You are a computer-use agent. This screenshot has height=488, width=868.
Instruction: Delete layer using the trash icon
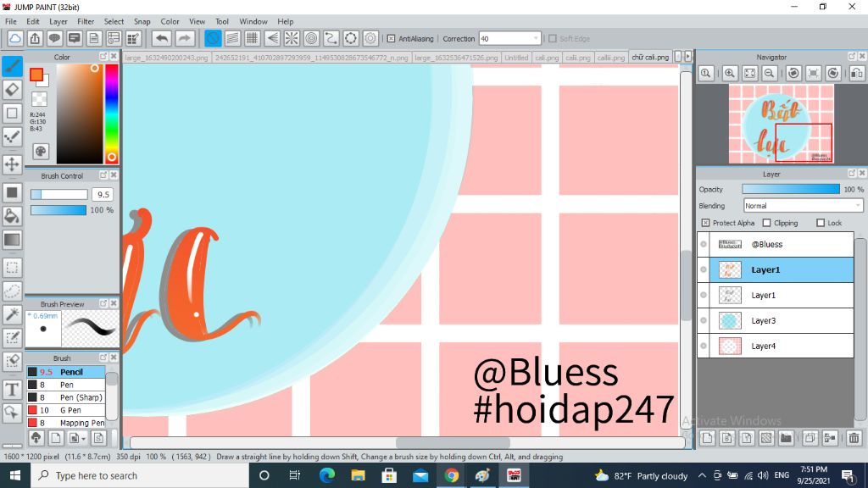coord(854,438)
